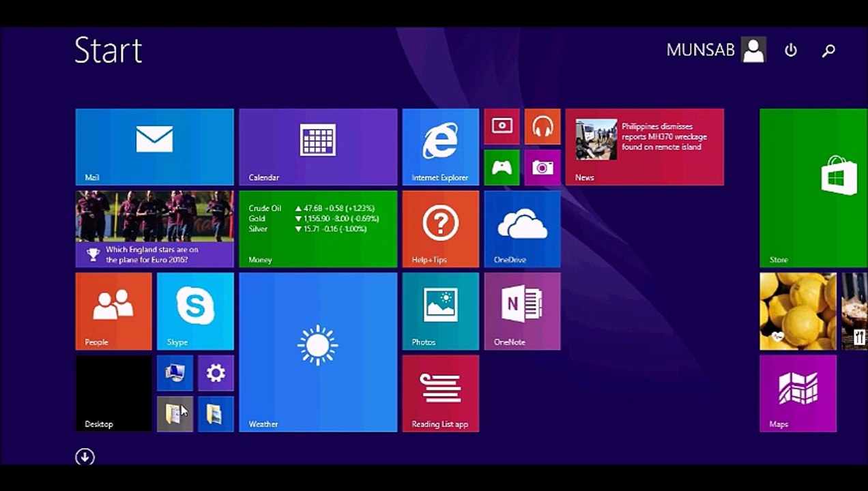Open the Camera small tile
868x491 pixels.
pyautogui.click(x=542, y=167)
